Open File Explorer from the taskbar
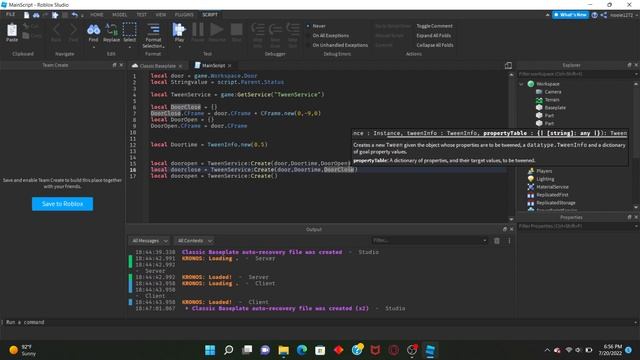This screenshot has width=640, height=360. (284, 350)
